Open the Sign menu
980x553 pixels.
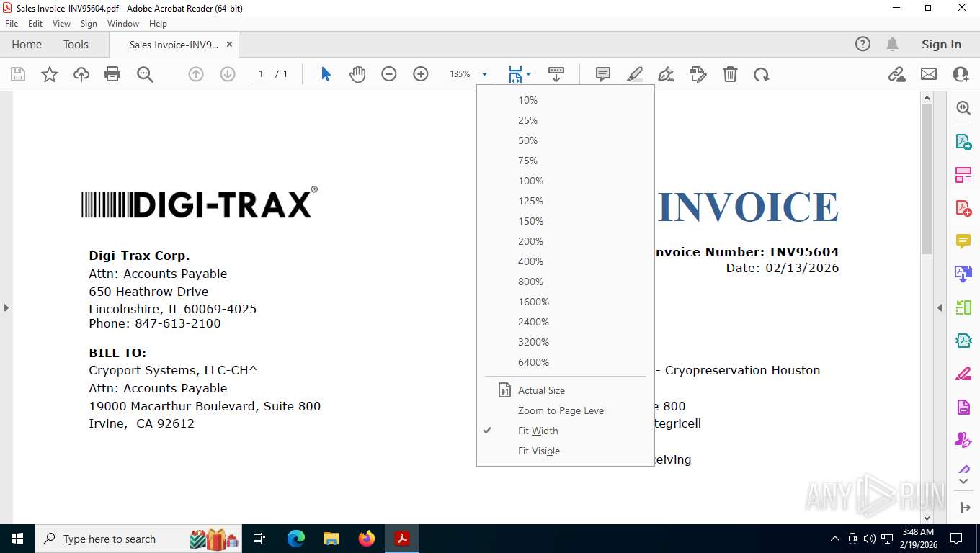pos(89,24)
